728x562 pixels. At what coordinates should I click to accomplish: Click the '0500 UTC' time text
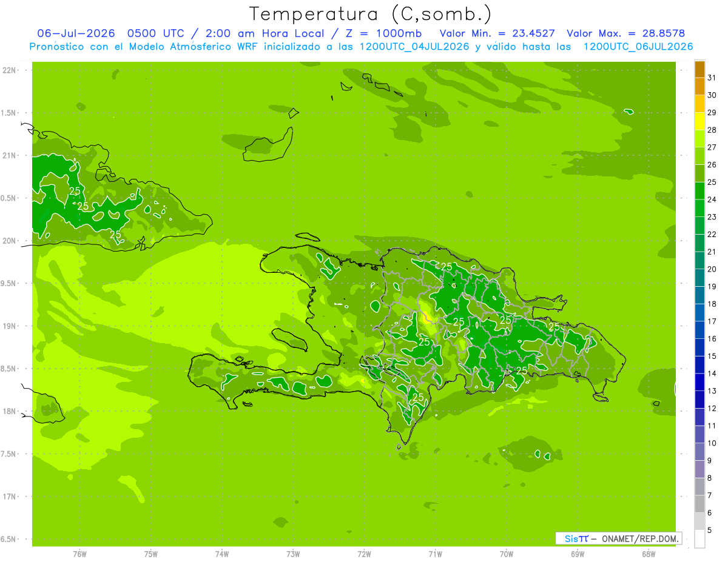coord(155,33)
